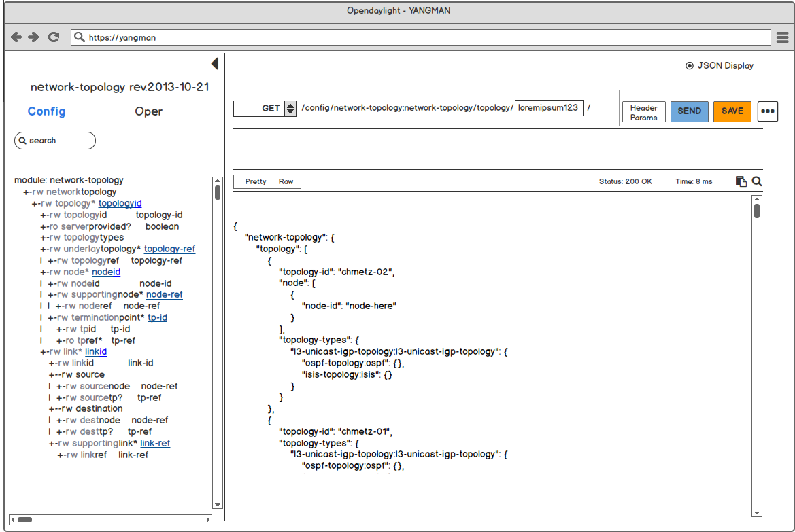Open the GET method dropdown

290,109
